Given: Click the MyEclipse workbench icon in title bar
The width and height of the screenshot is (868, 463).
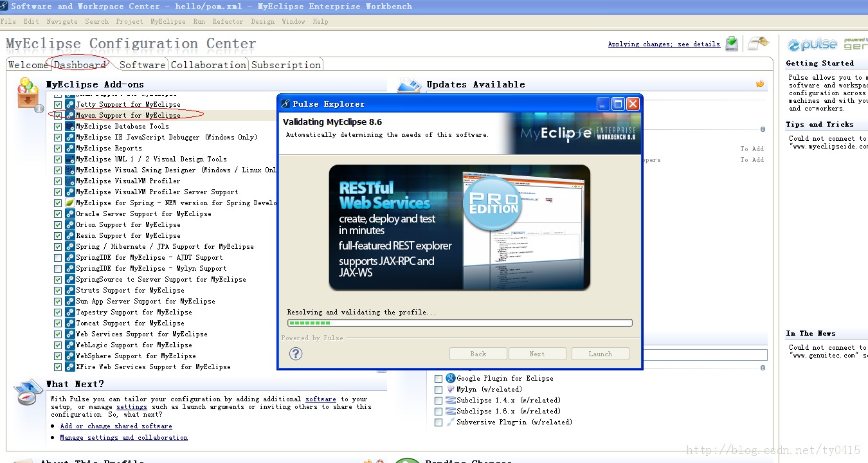Looking at the screenshot, I should click(x=5, y=6).
